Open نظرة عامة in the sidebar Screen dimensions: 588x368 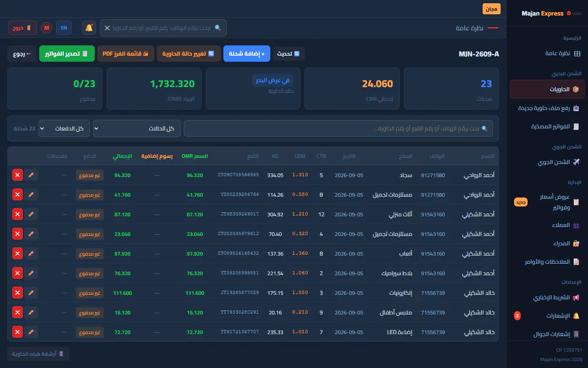[547, 54]
